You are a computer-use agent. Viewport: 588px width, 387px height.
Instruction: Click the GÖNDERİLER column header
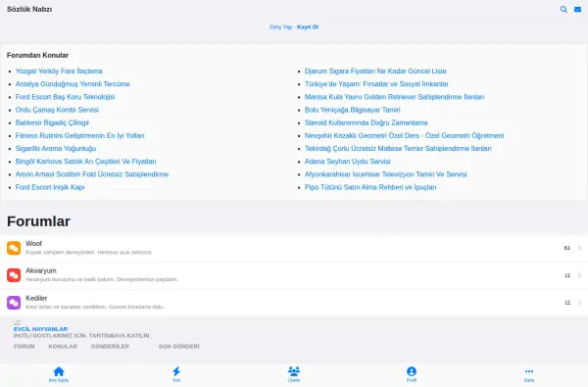110,347
